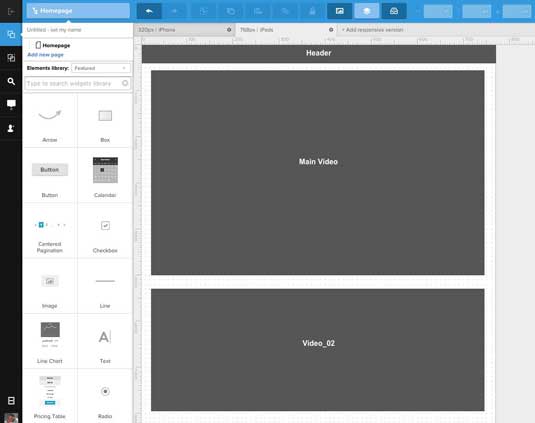Screen dimensions: 535x423
Task: Focus the search widgets library field
Action: point(77,83)
